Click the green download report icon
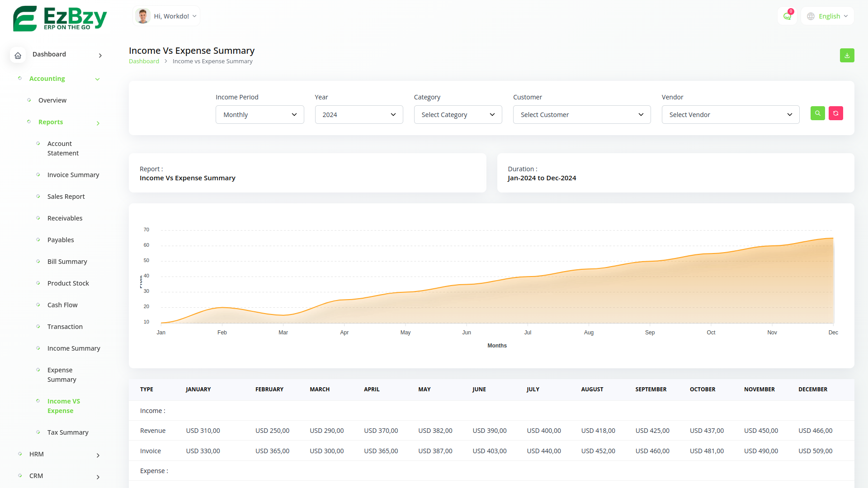The image size is (868, 488). [x=847, y=56]
